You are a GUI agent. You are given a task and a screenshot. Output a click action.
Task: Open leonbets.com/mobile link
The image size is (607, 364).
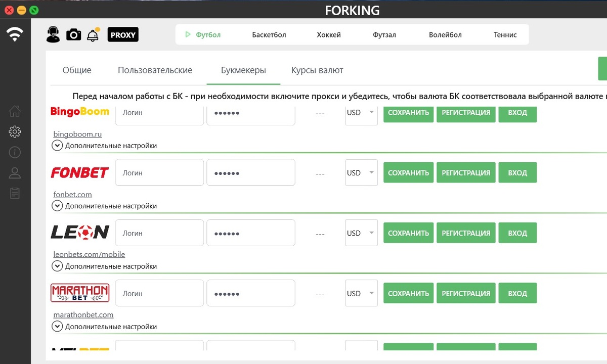click(89, 254)
